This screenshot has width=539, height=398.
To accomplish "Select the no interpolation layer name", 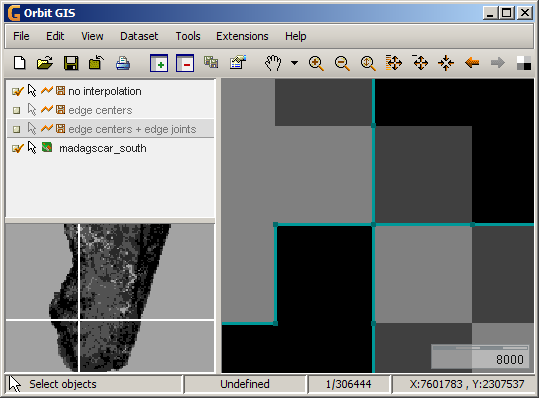I will (x=105, y=91).
